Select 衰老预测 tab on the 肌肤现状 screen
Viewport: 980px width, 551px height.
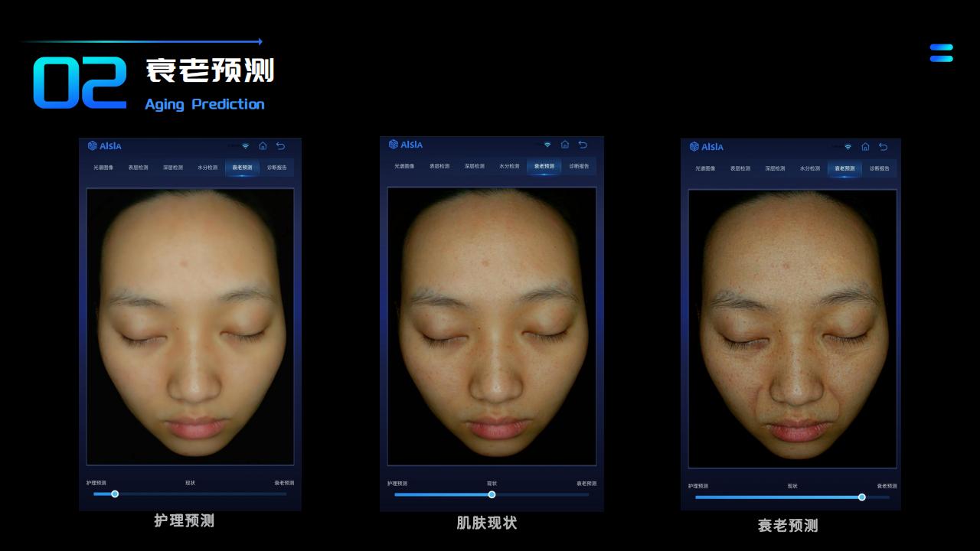[544, 166]
